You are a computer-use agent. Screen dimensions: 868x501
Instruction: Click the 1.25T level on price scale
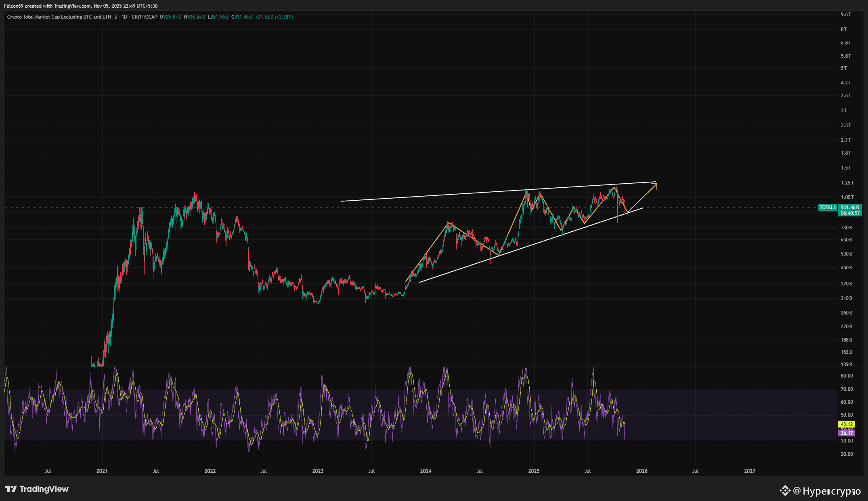(x=847, y=183)
